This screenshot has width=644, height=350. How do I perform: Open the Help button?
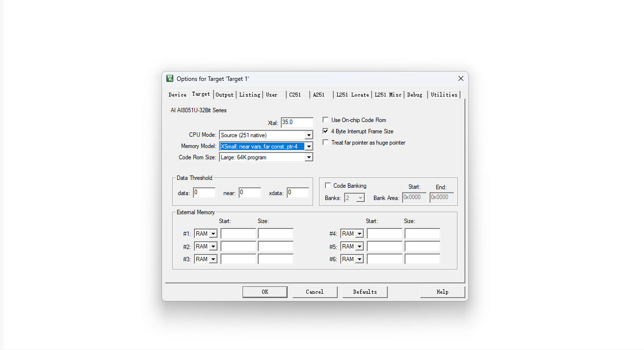(442, 292)
